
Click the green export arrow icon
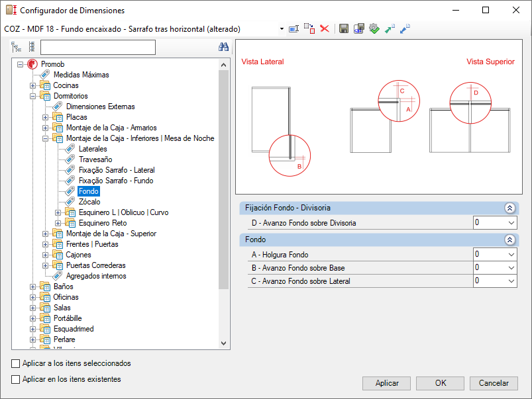point(390,29)
